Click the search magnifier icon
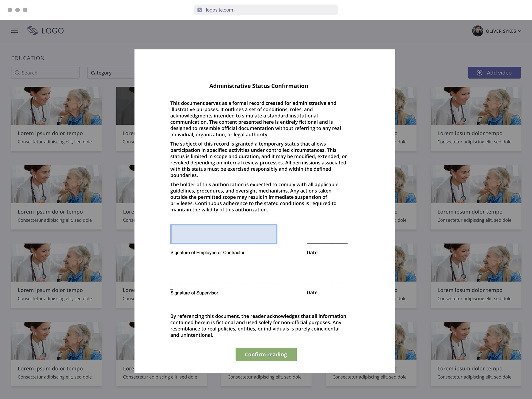The height and width of the screenshot is (399, 532). pyautogui.click(x=17, y=73)
